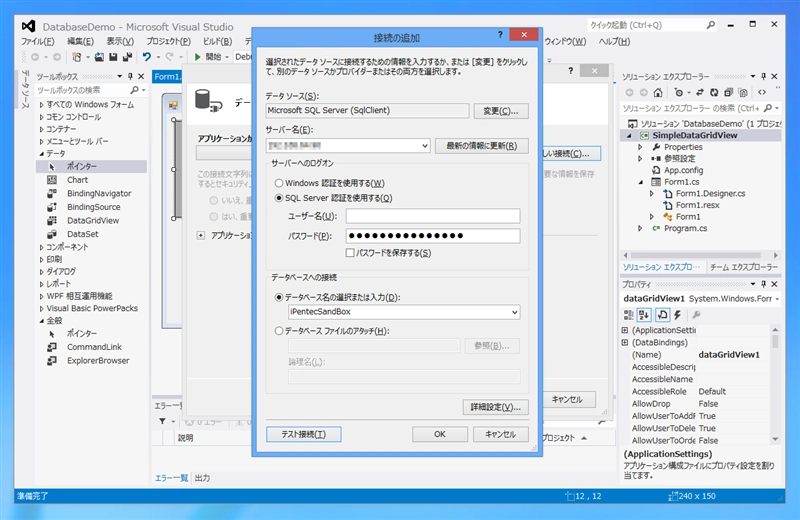Click OK in the connection dialog
This screenshot has height=520, width=800.
pos(440,434)
